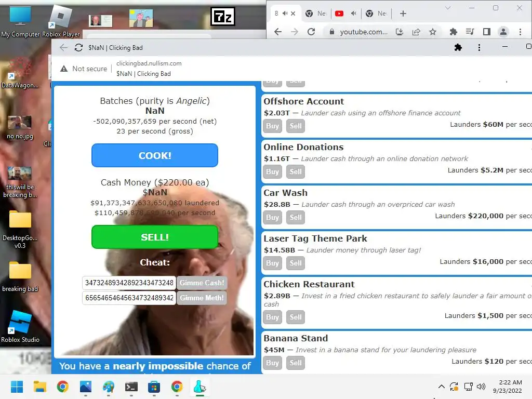Click the youtube.com address bar
This screenshot has width=532, height=399.
[x=364, y=32]
